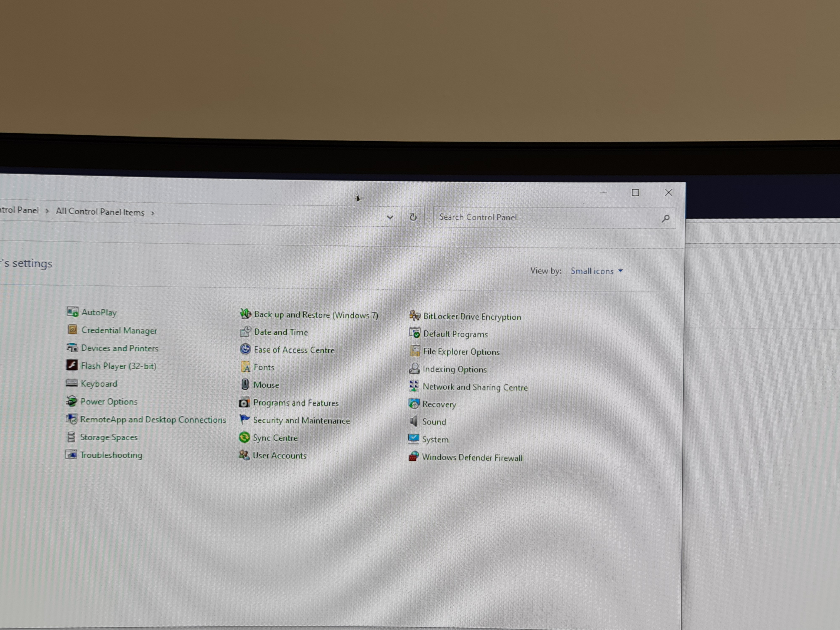Click the BitLocker Drive Encryption icon
Image resolution: width=840 pixels, height=630 pixels.
[x=415, y=315]
